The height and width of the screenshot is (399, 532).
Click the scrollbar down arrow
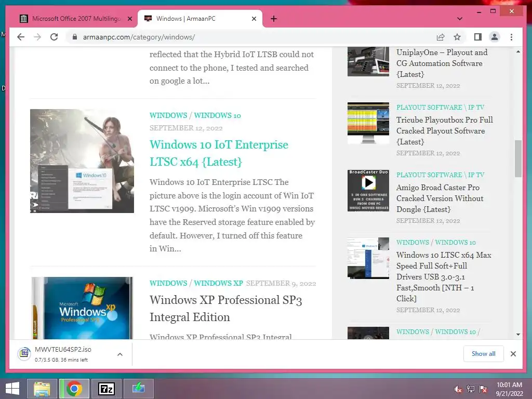[518, 334]
